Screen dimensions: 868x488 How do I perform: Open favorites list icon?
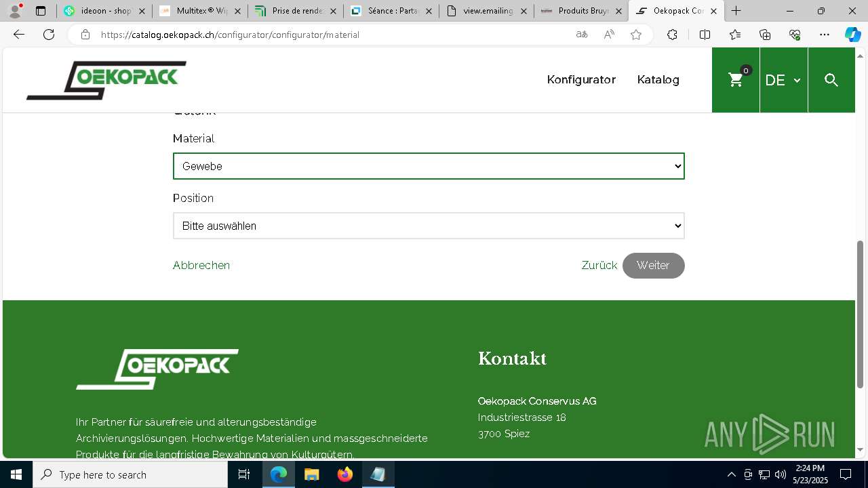735,35
